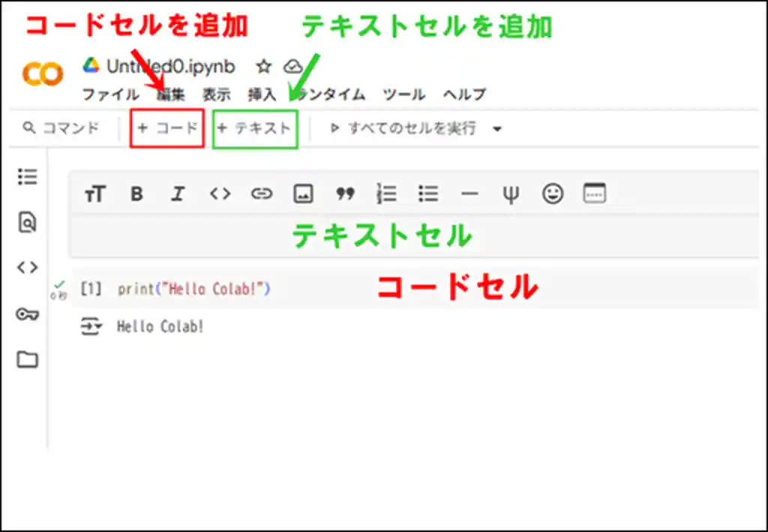
Task: Open the files folder sidebar icon
Action: pos(28,360)
